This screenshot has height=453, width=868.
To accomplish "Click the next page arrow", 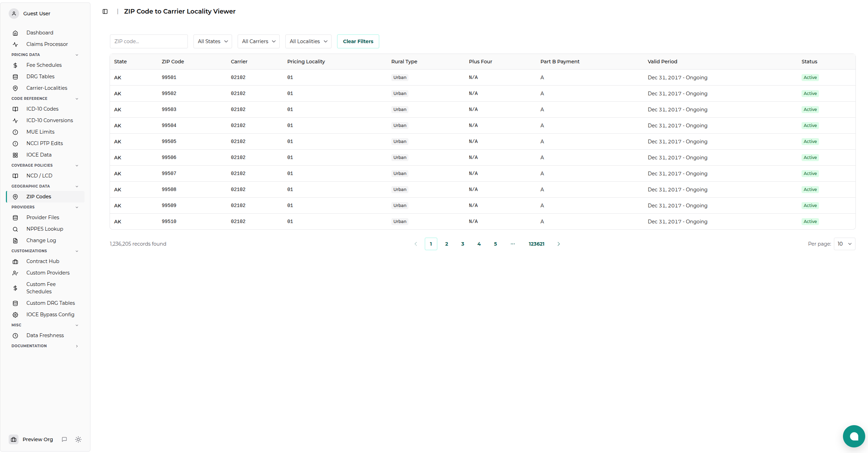I will [x=559, y=244].
